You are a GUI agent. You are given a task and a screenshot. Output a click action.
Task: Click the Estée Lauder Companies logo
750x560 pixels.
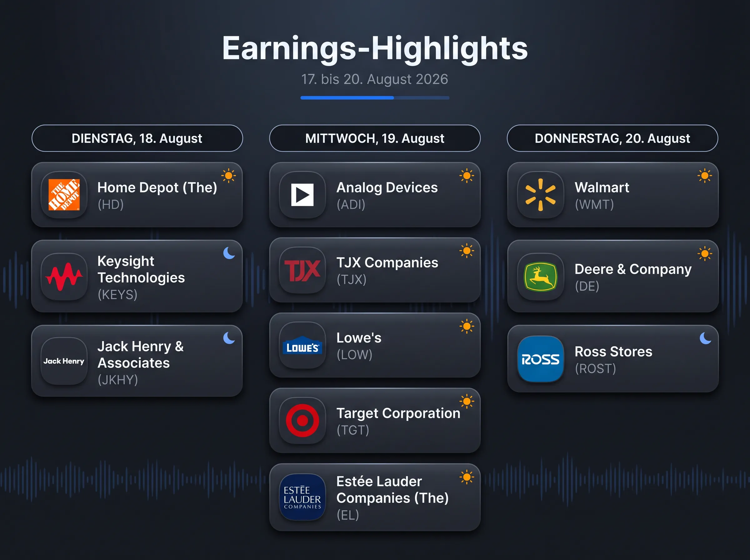(x=302, y=497)
